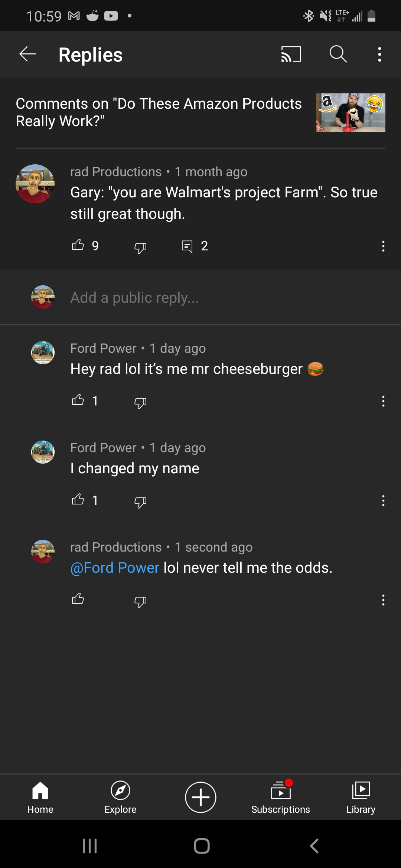Open the Subscriptions tab
Viewport: 401px width, 868px height.
(281, 797)
